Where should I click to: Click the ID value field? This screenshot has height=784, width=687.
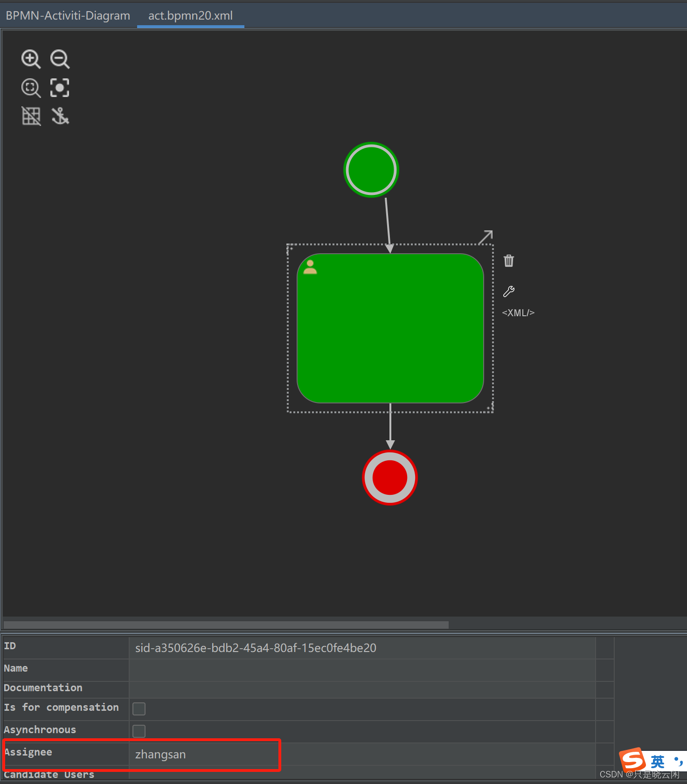pos(362,648)
